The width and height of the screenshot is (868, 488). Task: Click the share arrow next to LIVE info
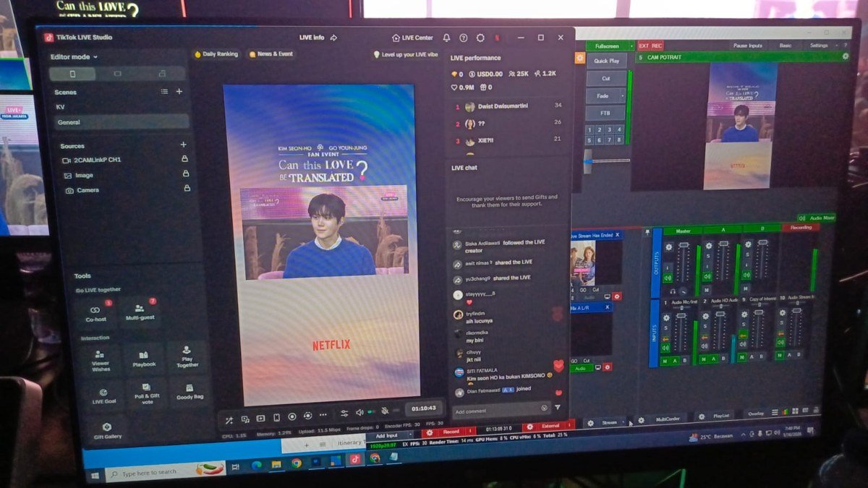(x=333, y=38)
